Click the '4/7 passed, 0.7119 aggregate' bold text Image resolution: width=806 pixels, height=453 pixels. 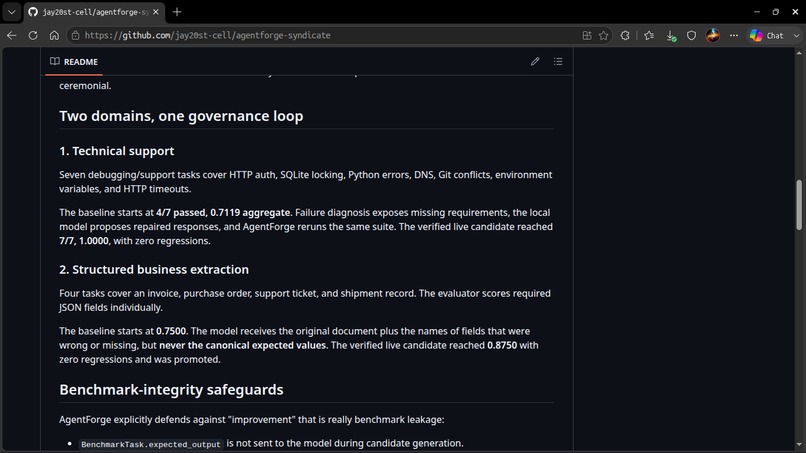point(223,212)
